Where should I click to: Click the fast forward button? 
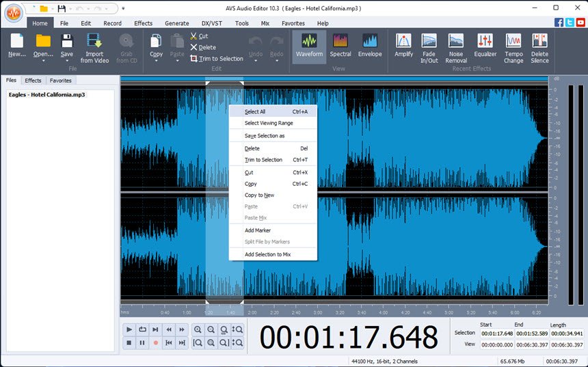coord(182,329)
